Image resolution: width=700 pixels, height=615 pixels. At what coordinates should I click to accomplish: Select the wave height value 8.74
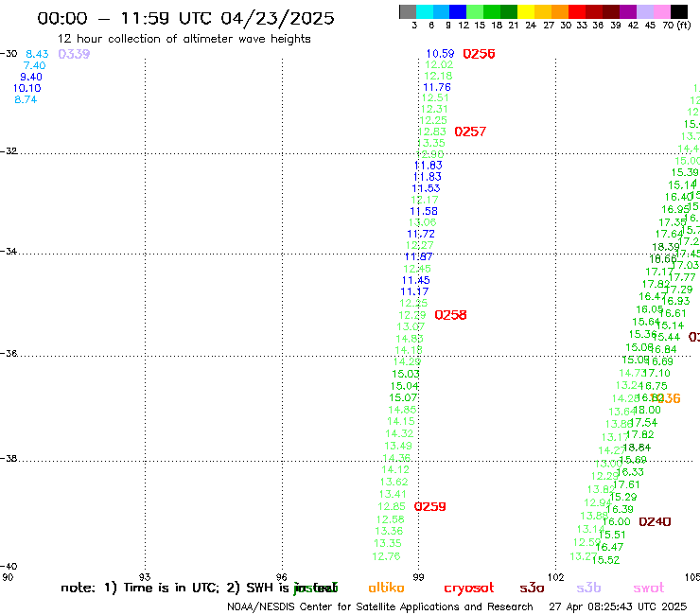pyautogui.click(x=26, y=99)
